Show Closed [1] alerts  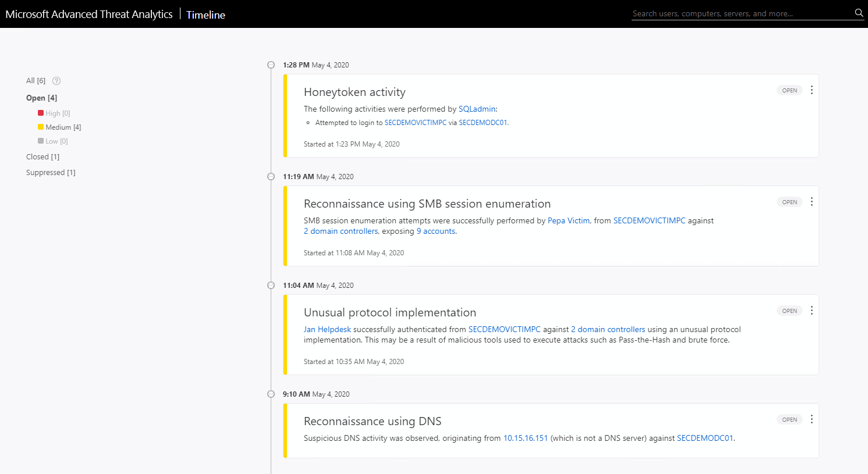42,157
